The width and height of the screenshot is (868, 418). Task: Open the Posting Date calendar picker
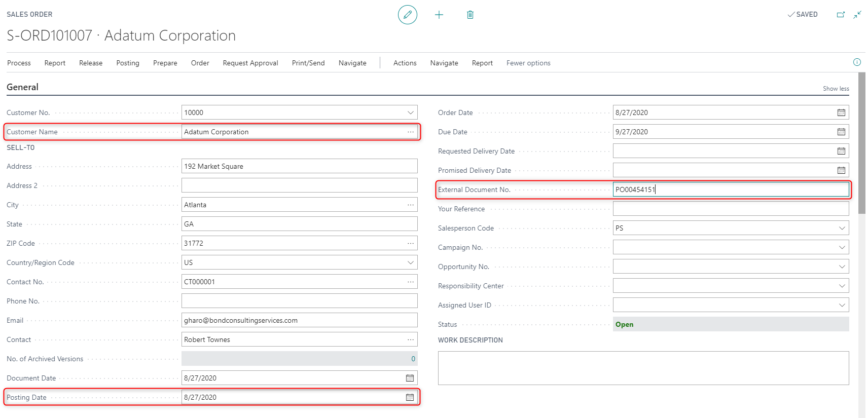(410, 397)
